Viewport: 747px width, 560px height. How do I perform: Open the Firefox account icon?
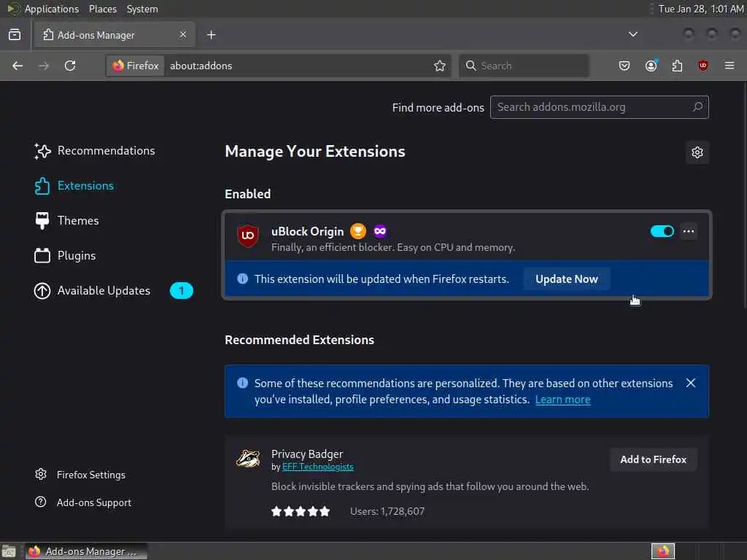651,66
